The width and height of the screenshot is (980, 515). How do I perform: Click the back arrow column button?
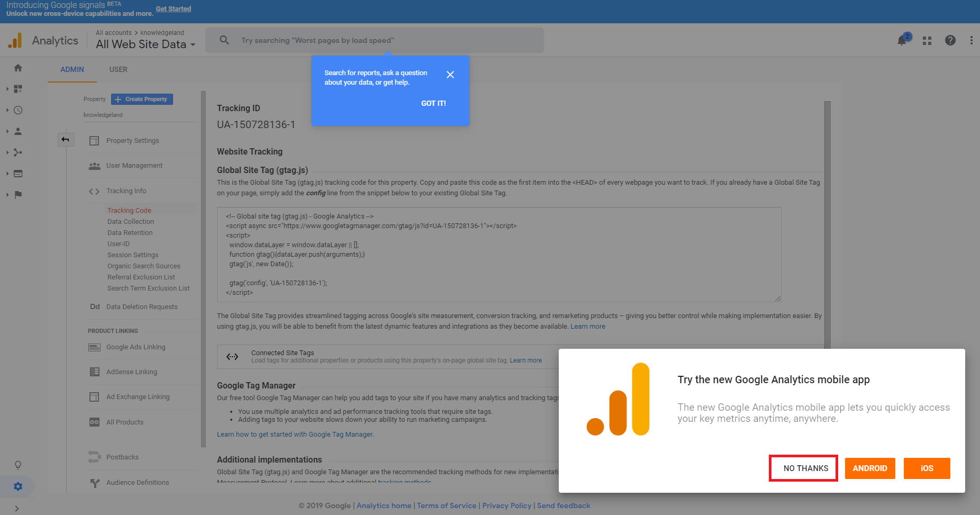coord(66,140)
